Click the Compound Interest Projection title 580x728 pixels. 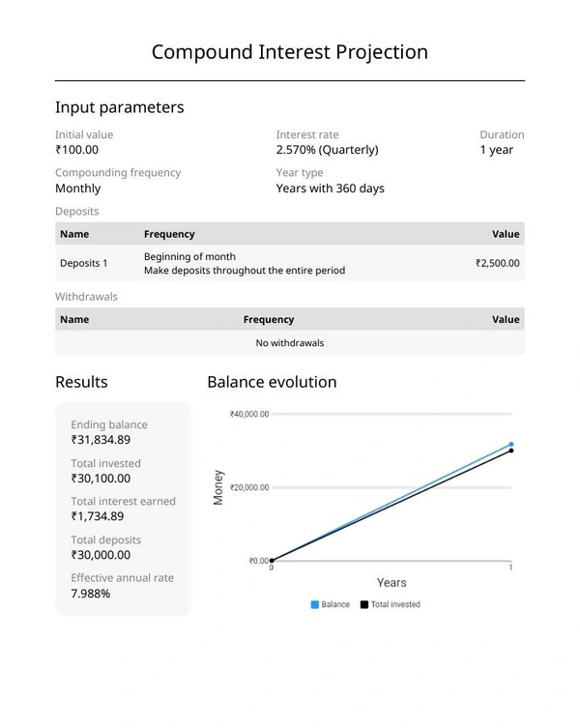coord(290,52)
